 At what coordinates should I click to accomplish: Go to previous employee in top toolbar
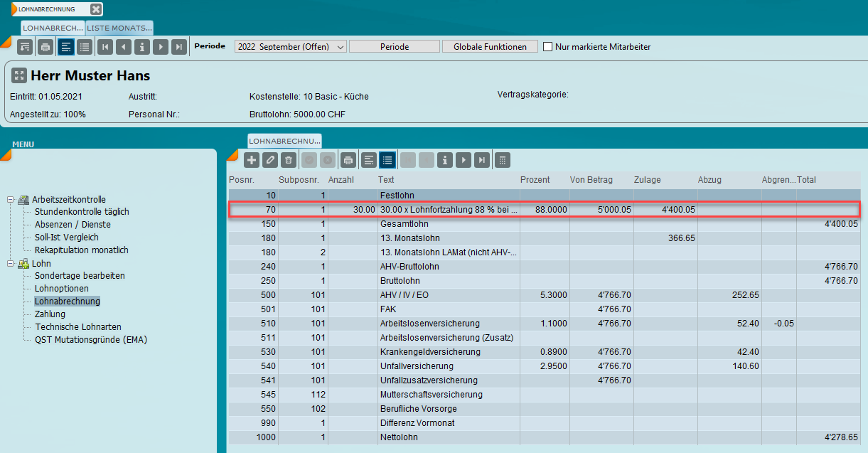point(124,47)
